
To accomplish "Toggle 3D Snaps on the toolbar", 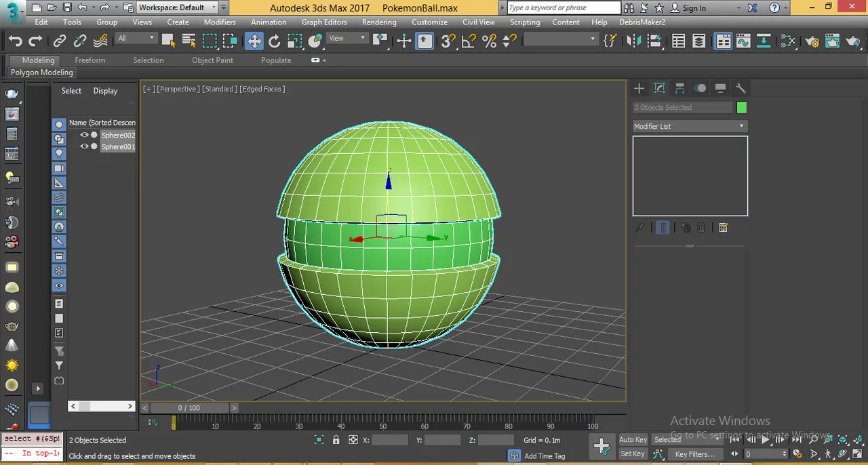I will click(x=448, y=41).
